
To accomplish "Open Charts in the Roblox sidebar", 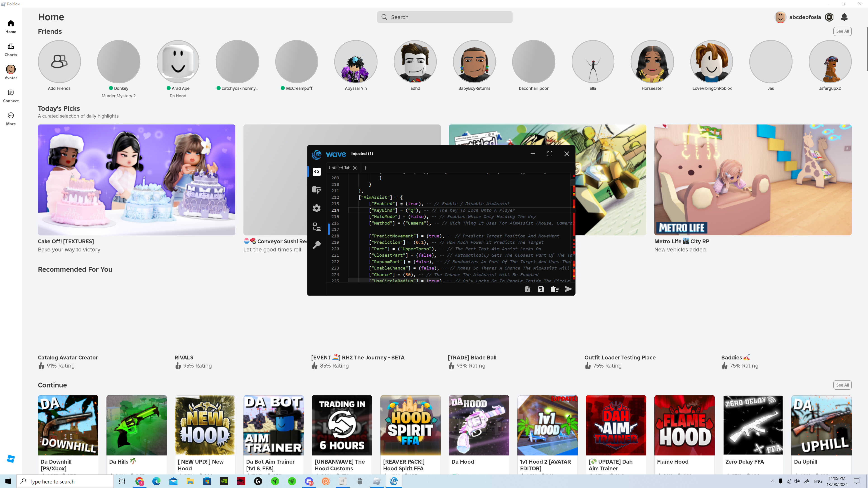I will 11,49.
